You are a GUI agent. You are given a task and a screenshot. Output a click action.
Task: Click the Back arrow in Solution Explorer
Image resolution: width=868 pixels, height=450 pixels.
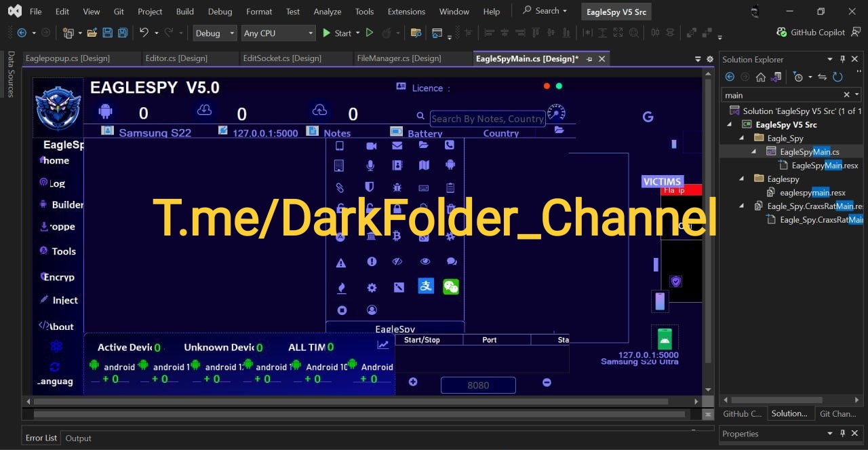(x=730, y=77)
